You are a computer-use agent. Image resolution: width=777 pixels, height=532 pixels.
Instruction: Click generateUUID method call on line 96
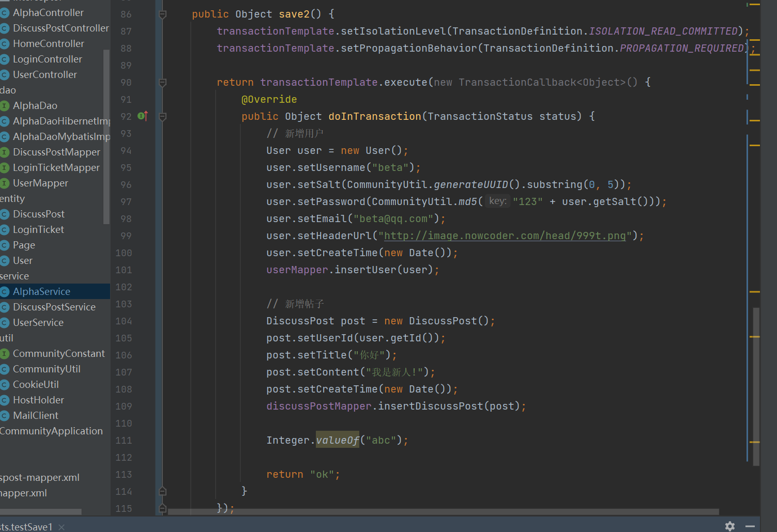point(471,184)
